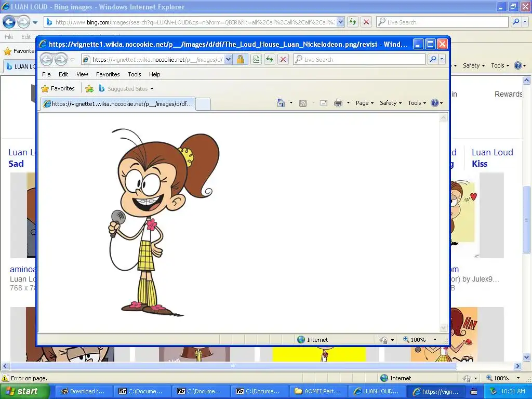Click Luan Loud cartoon image
The width and height of the screenshot is (532, 399).
click(164, 222)
